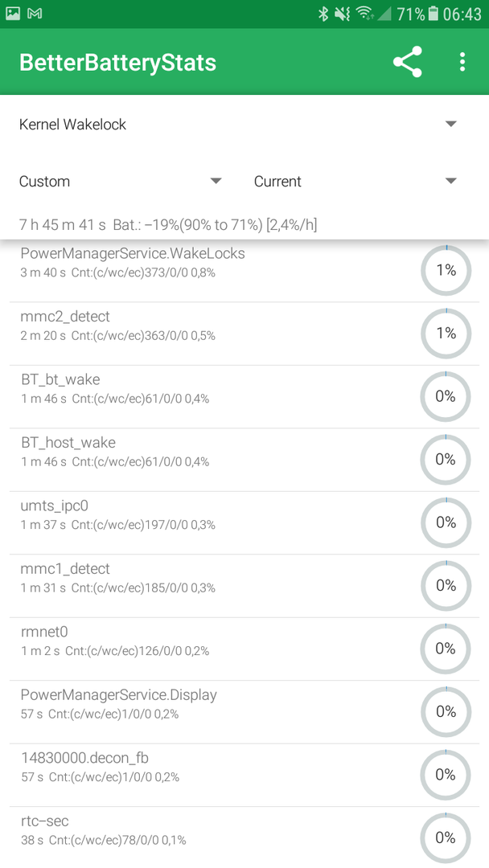This screenshot has width=489, height=868.
Task: Expand the Custom reference dropdown
Action: [121, 181]
